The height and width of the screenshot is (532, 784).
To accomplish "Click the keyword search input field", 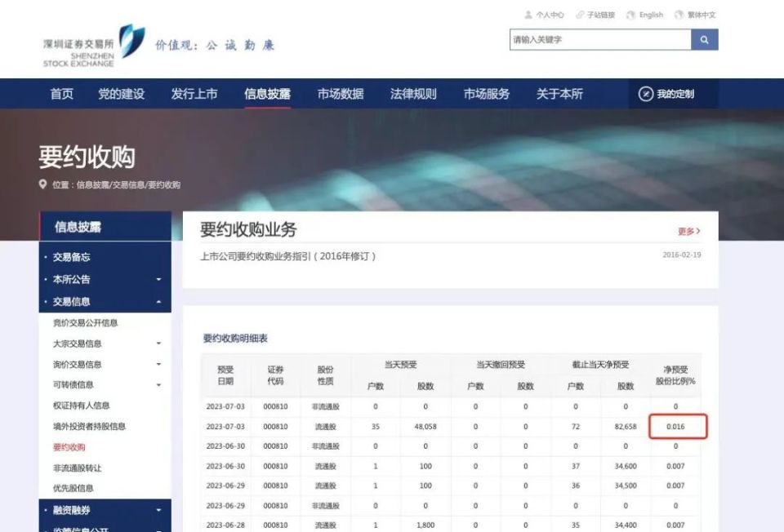I will 596,38.
